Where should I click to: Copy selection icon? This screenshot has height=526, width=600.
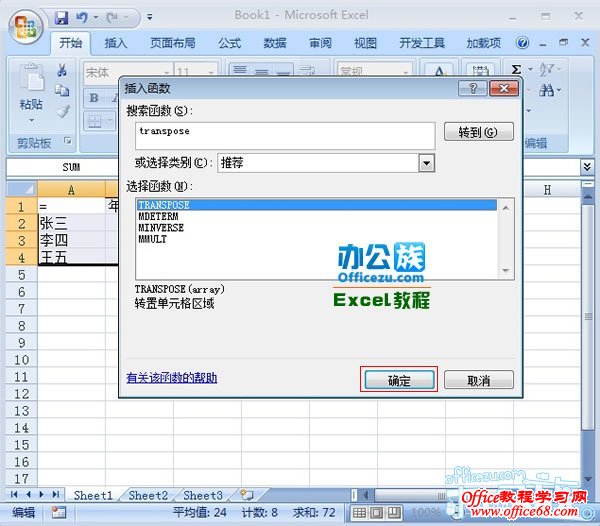(x=62, y=91)
